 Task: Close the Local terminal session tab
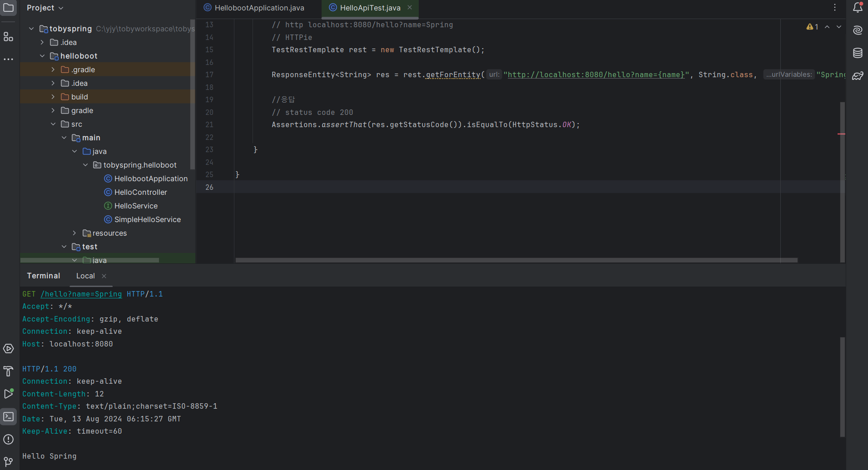coord(104,276)
